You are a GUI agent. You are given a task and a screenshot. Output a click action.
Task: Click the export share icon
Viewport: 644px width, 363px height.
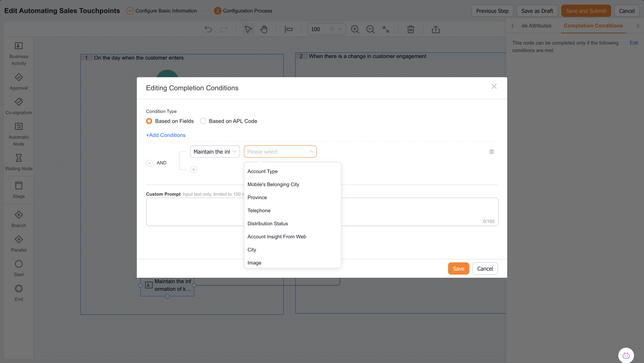click(436, 29)
